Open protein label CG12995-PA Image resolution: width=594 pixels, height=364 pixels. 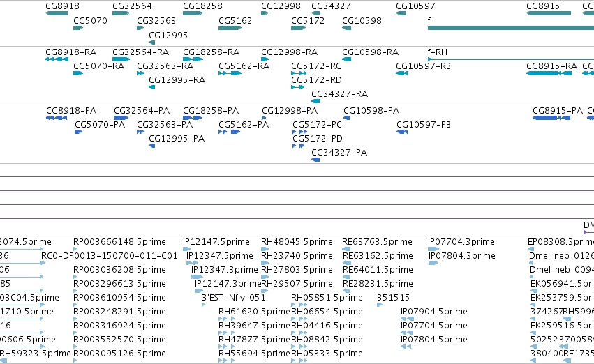click(177, 139)
